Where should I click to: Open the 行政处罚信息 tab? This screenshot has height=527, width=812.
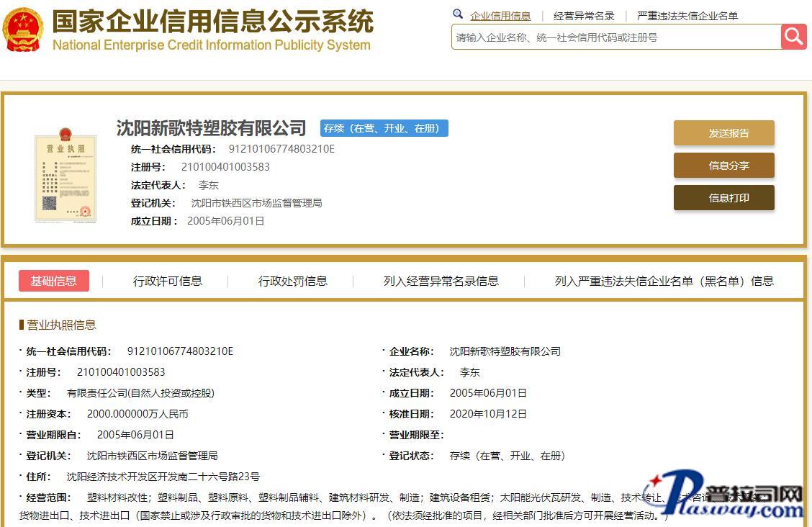(x=293, y=281)
